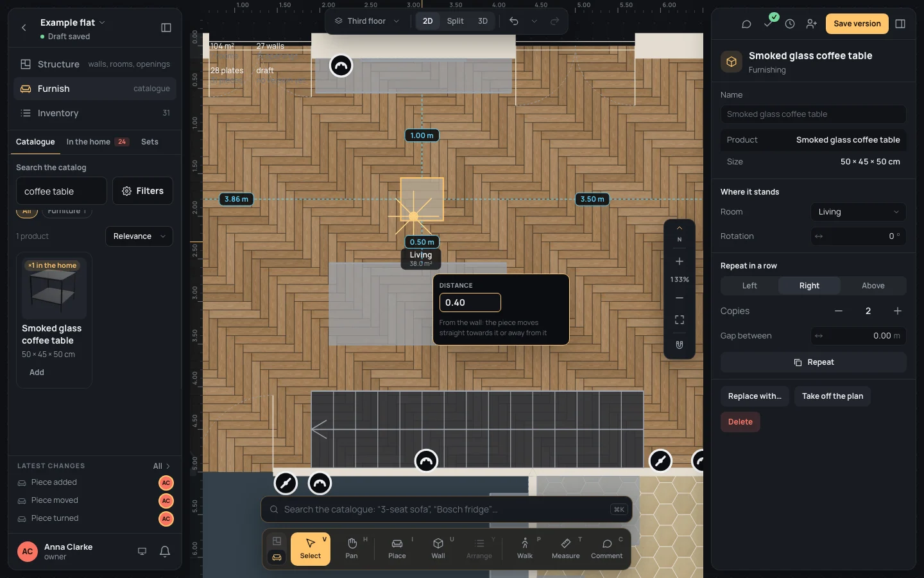Fit the plan to screen
Screen dimensions: 924x578
point(680,320)
